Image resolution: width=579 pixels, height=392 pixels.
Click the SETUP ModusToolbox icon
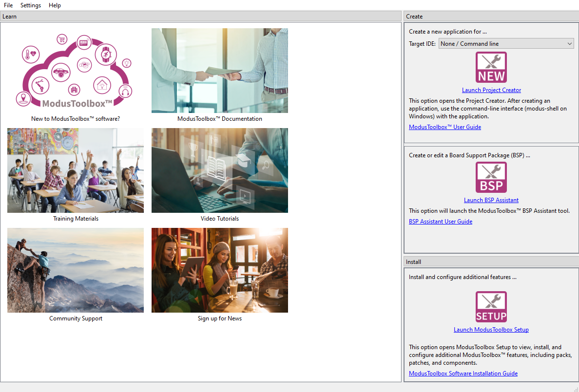(x=491, y=307)
